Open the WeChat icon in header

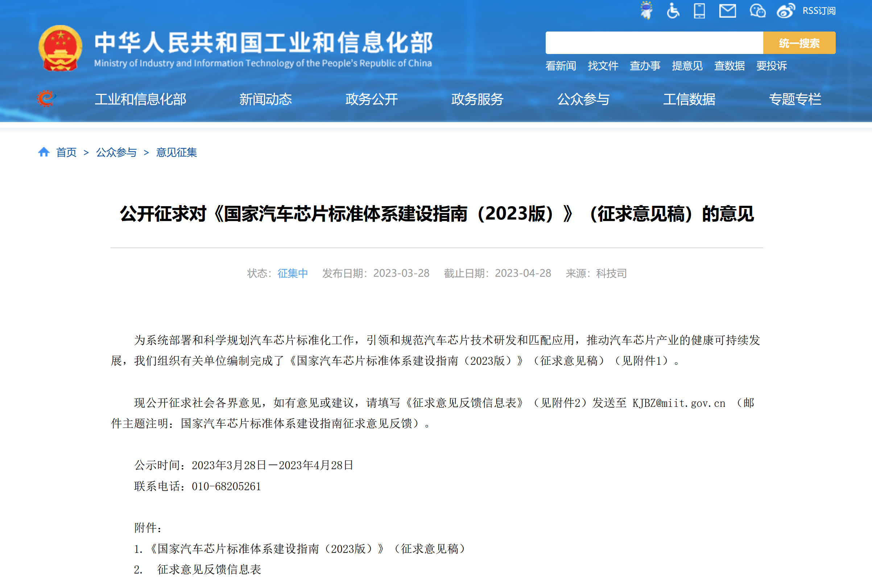coord(757,11)
